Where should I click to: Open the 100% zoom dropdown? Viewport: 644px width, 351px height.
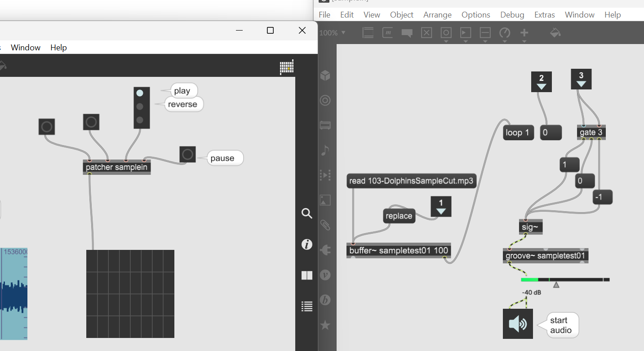[x=332, y=33]
